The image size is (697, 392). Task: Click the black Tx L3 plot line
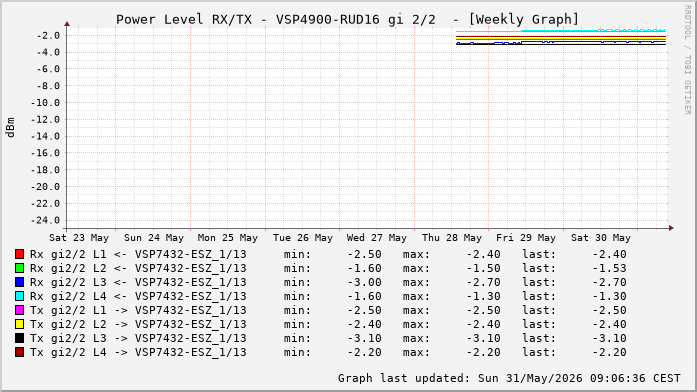click(x=561, y=44)
